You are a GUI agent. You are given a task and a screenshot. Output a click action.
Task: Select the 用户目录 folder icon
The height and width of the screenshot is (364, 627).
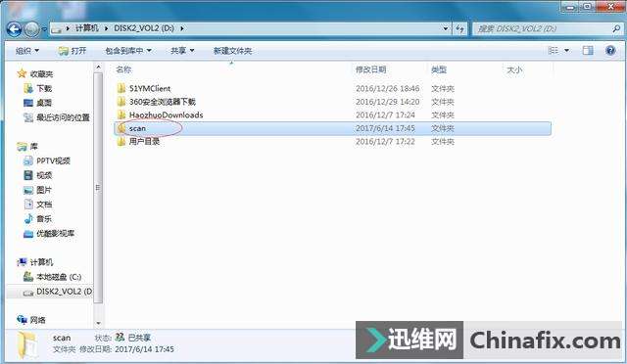pos(121,142)
